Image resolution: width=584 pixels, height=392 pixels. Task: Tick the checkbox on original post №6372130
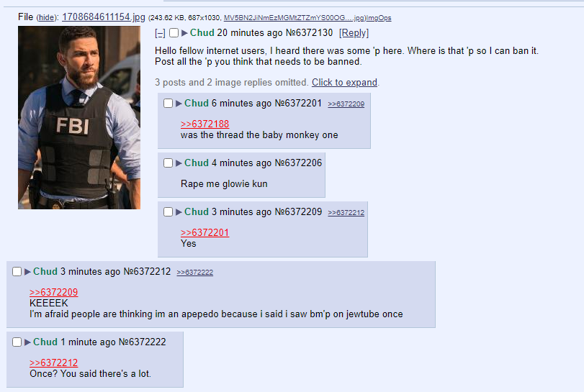174,33
